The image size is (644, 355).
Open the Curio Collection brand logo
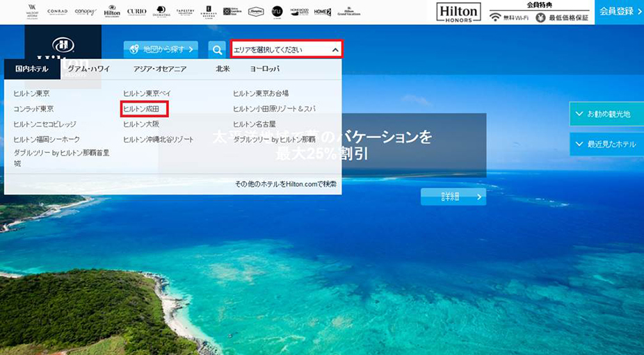tap(136, 12)
